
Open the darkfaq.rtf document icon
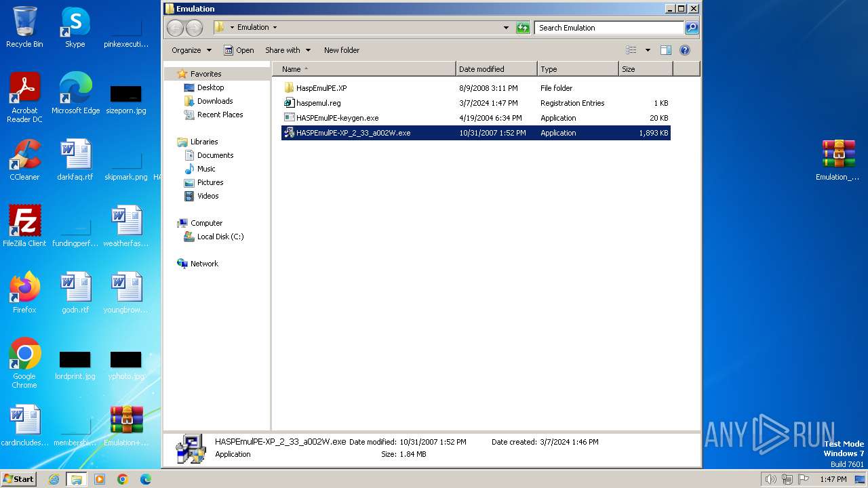(x=75, y=160)
